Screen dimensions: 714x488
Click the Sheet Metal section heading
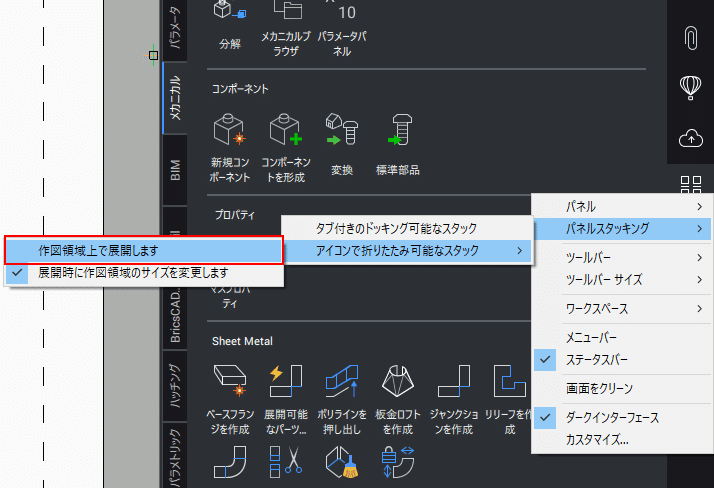point(242,341)
